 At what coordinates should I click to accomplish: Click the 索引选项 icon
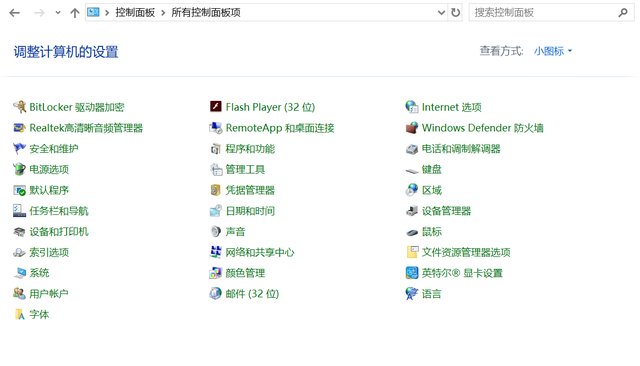19,252
